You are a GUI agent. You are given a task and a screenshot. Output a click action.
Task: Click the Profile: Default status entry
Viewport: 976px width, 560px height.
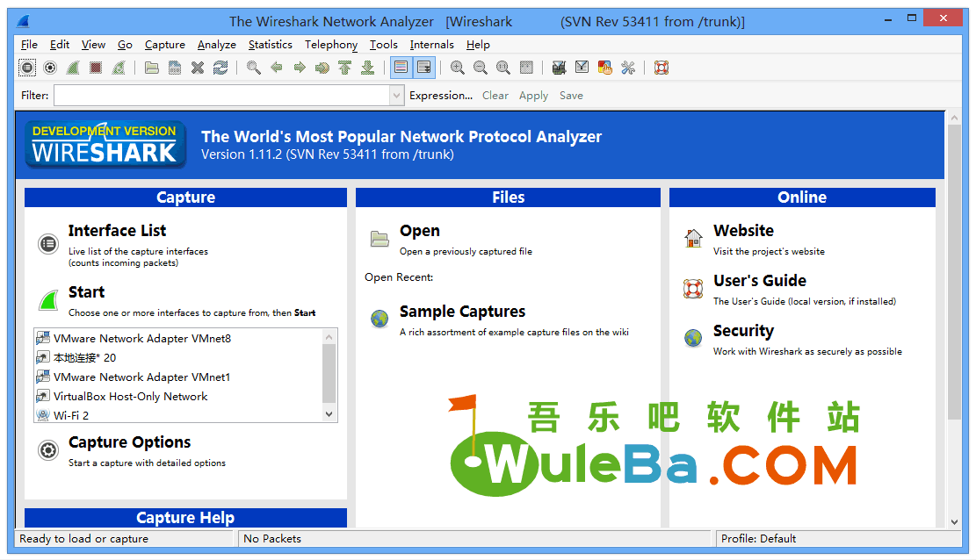pos(758,539)
